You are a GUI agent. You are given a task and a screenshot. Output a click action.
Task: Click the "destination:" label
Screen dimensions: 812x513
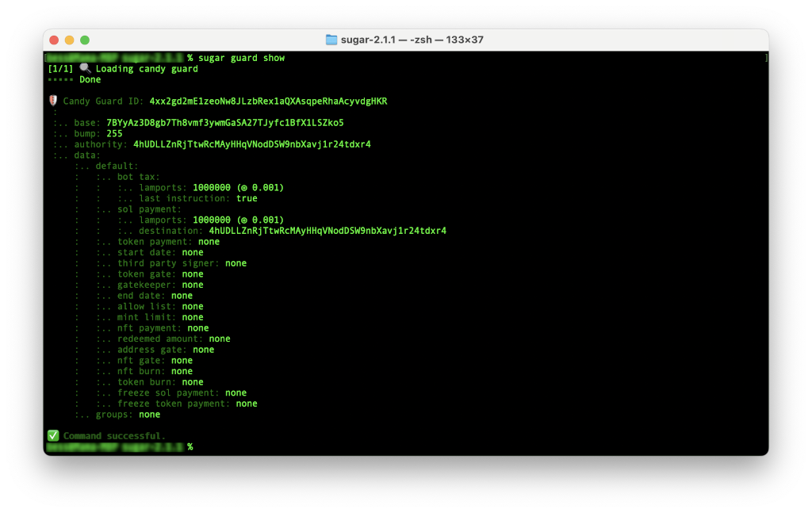(171, 231)
